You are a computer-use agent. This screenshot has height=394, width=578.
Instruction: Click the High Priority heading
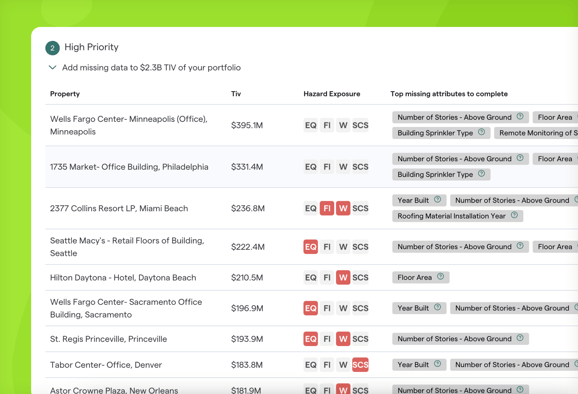point(91,47)
